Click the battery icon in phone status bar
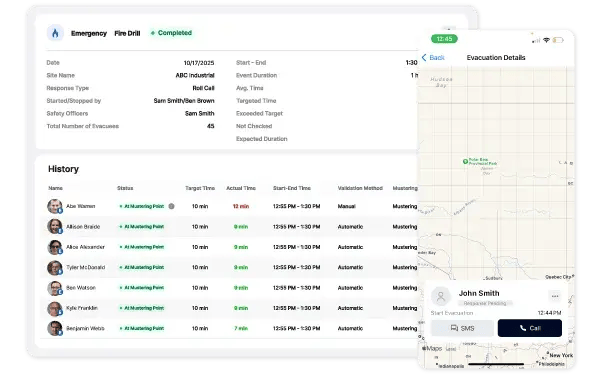Viewport: 600px width, 376px height. tap(558, 40)
